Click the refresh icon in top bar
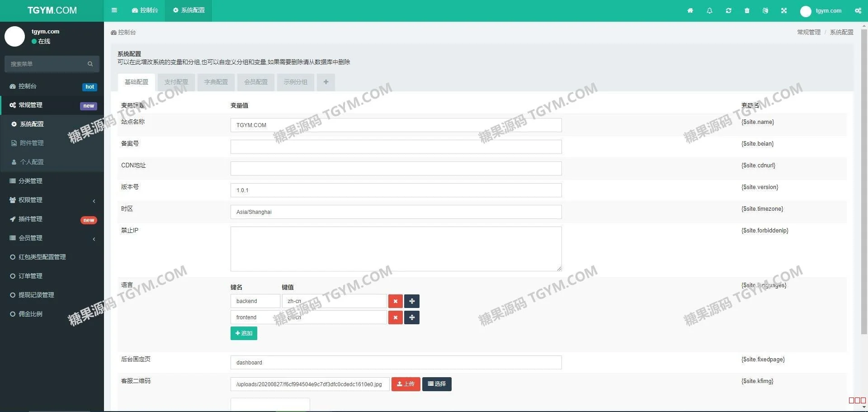 728,10
